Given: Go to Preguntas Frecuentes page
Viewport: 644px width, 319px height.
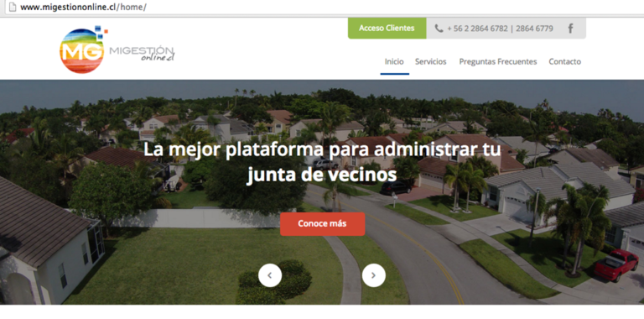Looking at the screenshot, I should 498,61.
